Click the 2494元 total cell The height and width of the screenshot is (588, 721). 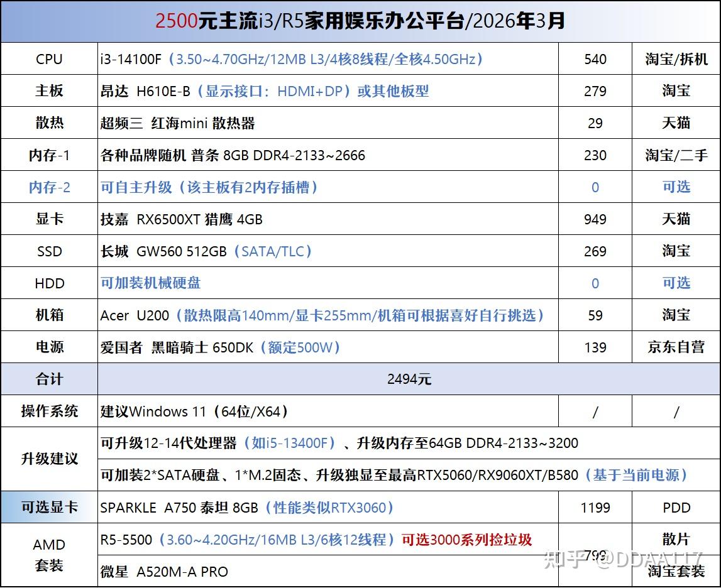click(409, 379)
